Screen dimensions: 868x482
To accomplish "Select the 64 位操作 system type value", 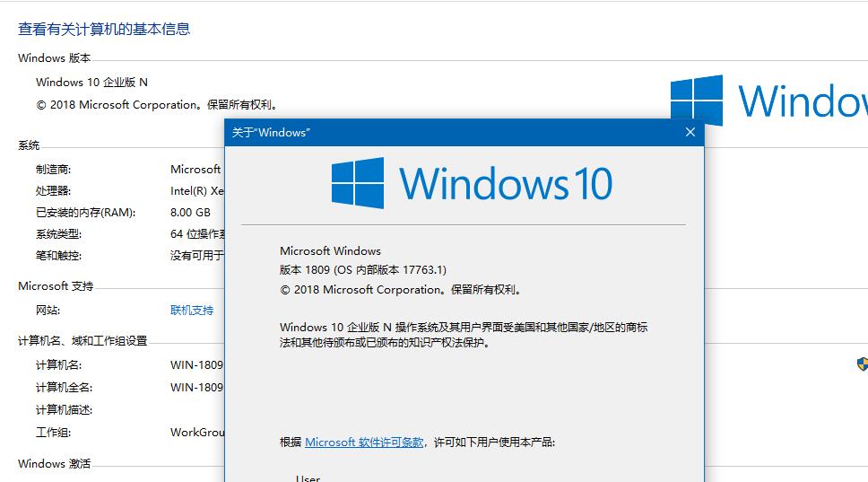I will click(197, 234).
